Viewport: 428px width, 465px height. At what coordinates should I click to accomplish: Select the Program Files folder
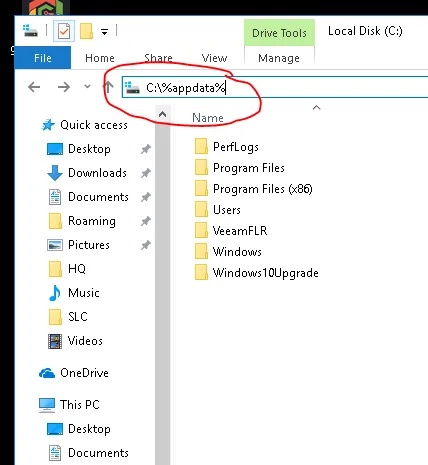point(249,168)
